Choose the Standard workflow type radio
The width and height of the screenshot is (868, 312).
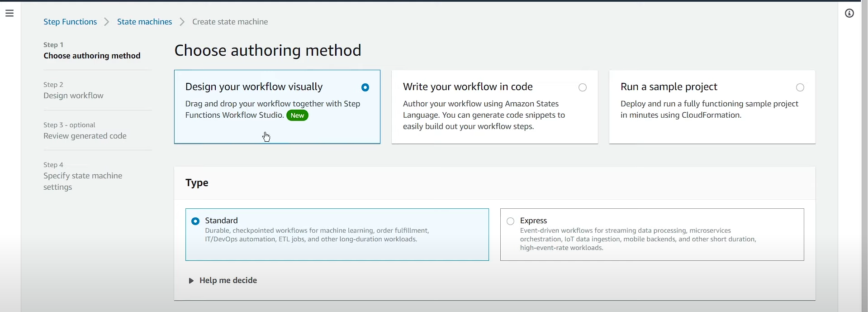click(195, 221)
